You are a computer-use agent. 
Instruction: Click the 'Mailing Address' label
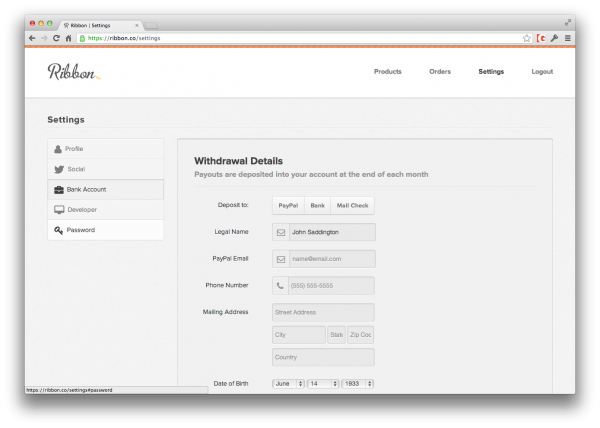[225, 312]
